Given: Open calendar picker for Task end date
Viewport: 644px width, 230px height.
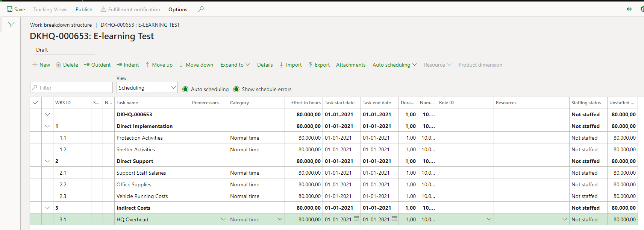Looking at the screenshot, I should (x=394, y=219).
